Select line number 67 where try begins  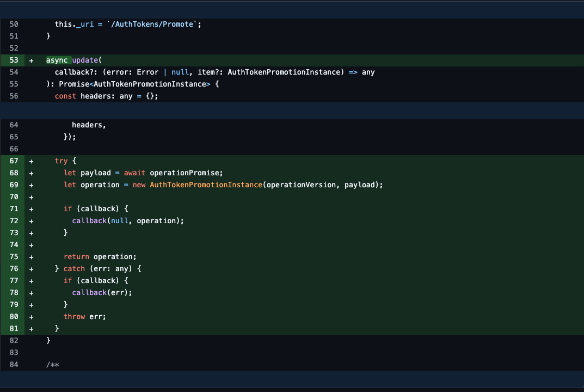14,161
